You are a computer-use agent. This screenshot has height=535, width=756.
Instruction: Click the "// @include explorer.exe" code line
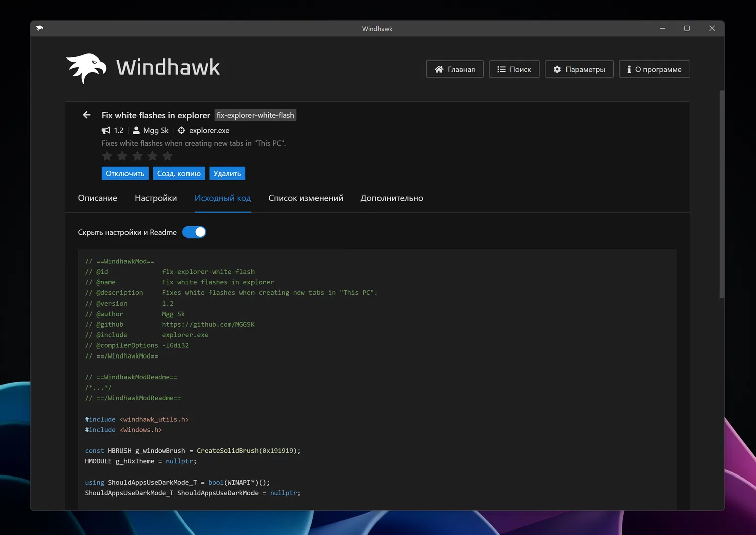pos(147,335)
